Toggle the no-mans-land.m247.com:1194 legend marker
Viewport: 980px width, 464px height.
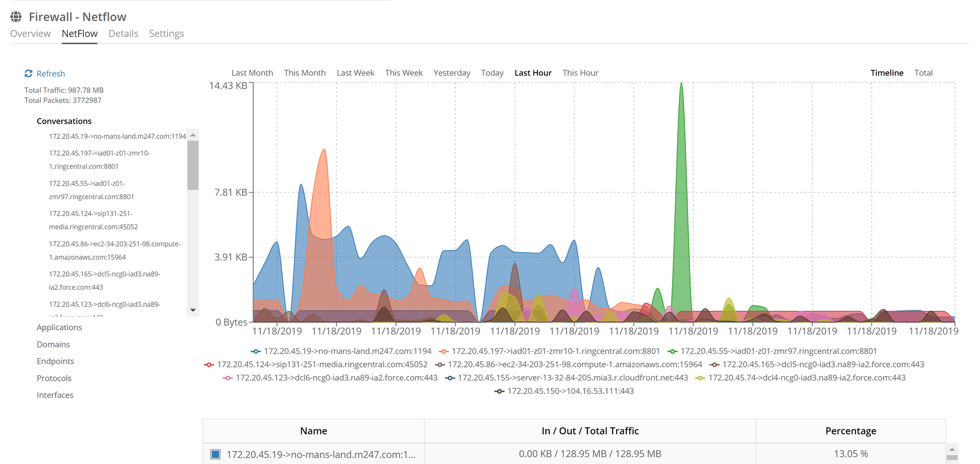(256, 351)
